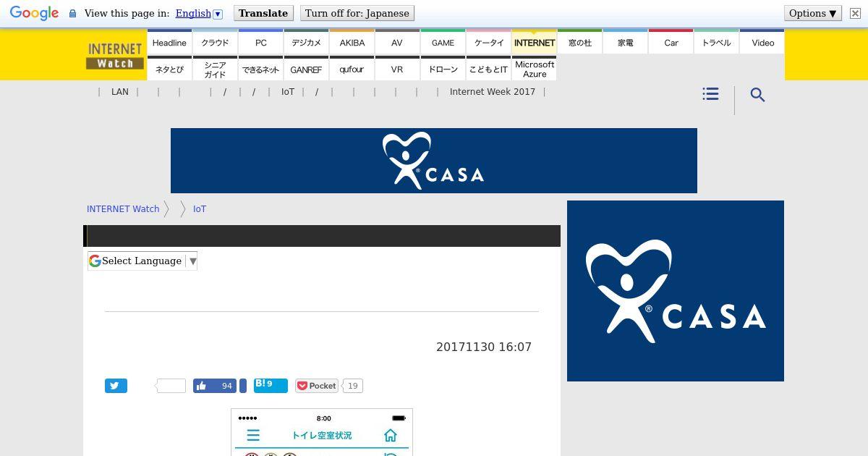
Task: Open the GAME tab
Action: (x=443, y=43)
